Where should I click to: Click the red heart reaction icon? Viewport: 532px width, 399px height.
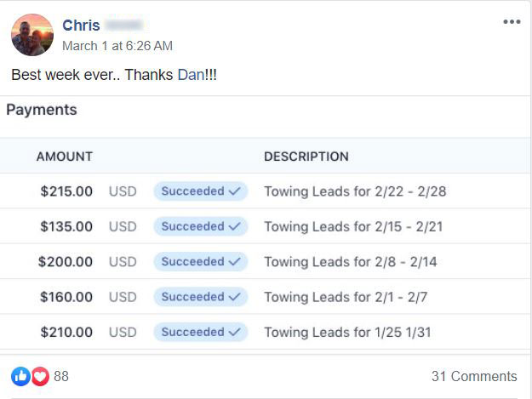click(40, 376)
